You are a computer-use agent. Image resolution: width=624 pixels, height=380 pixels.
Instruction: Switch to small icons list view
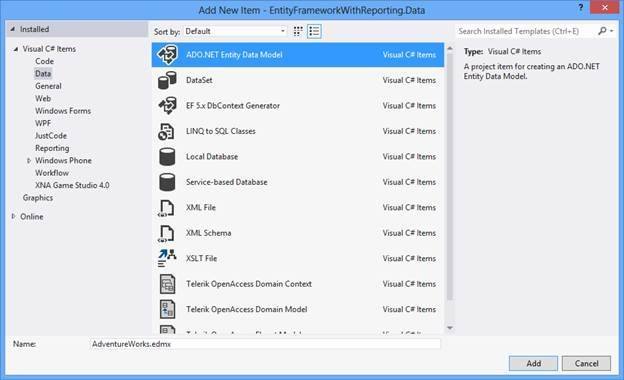click(x=314, y=31)
